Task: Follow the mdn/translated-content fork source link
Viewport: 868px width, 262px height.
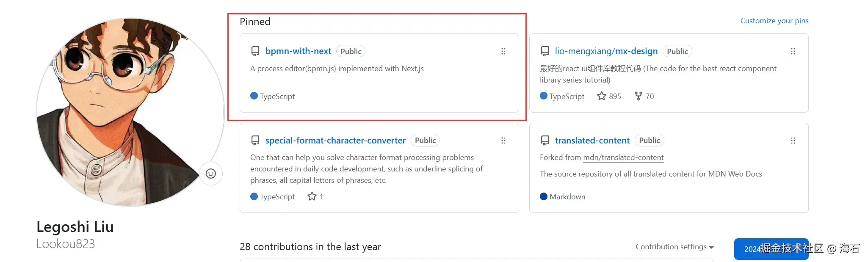Action: 623,157
